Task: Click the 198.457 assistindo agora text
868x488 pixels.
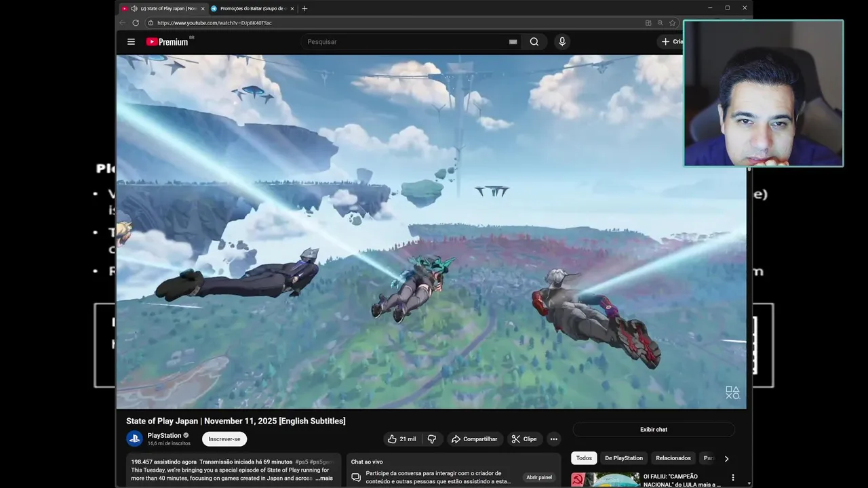Action: click(x=163, y=462)
